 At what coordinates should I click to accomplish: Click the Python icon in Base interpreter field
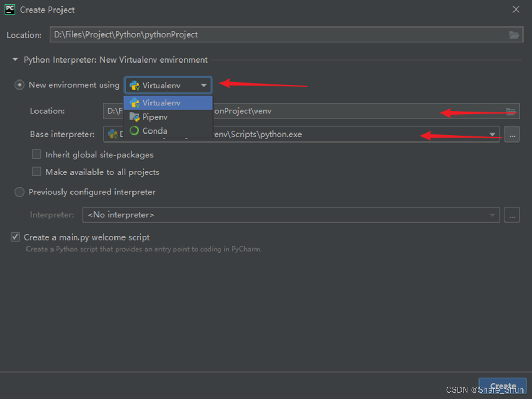click(113, 134)
